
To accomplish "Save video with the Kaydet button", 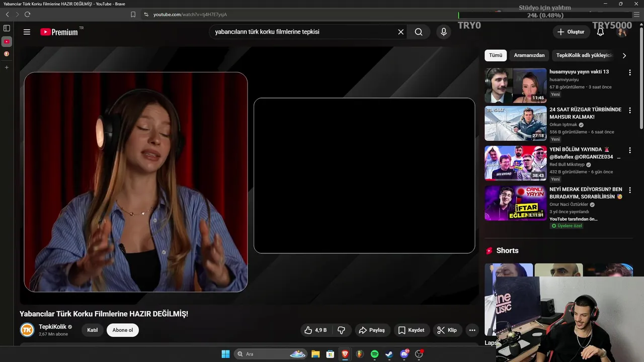I will [412, 330].
